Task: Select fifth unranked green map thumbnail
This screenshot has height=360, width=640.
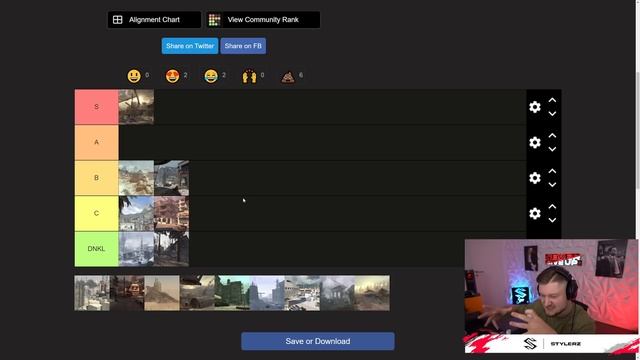Action: [232, 293]
